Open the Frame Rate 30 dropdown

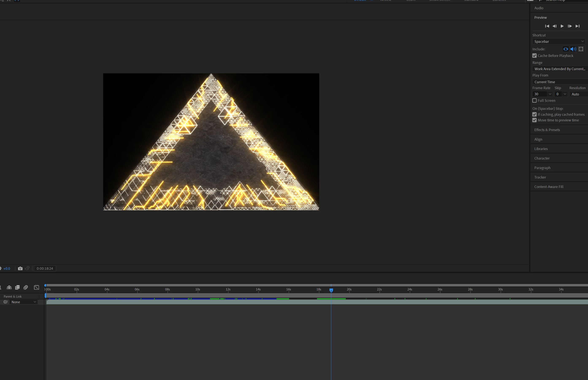coord(550,94)
